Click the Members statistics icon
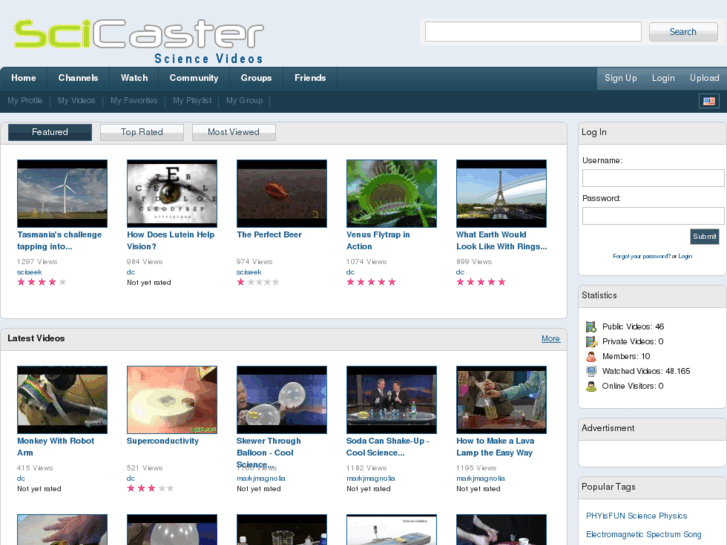 (591, 356)
